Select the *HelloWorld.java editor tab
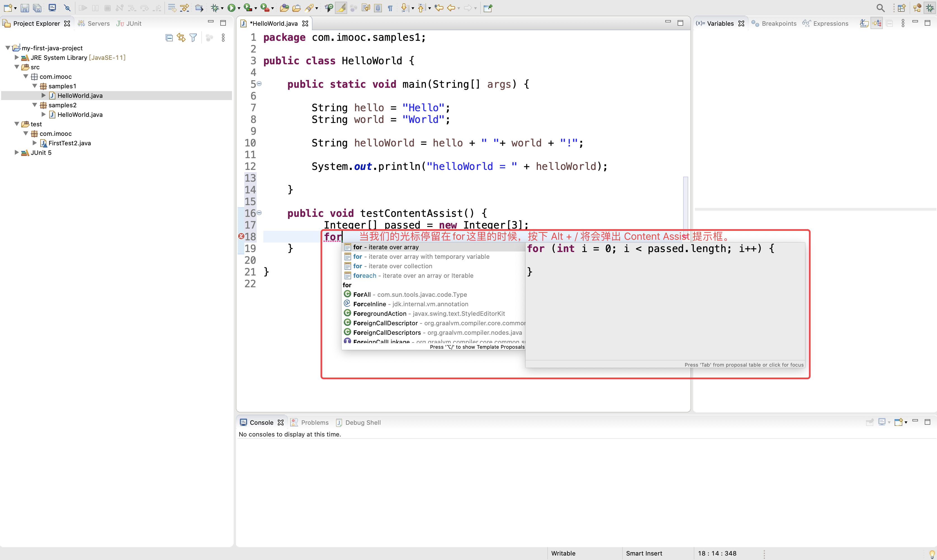Viewport: 937px width, 560px height. coord(274,23)
